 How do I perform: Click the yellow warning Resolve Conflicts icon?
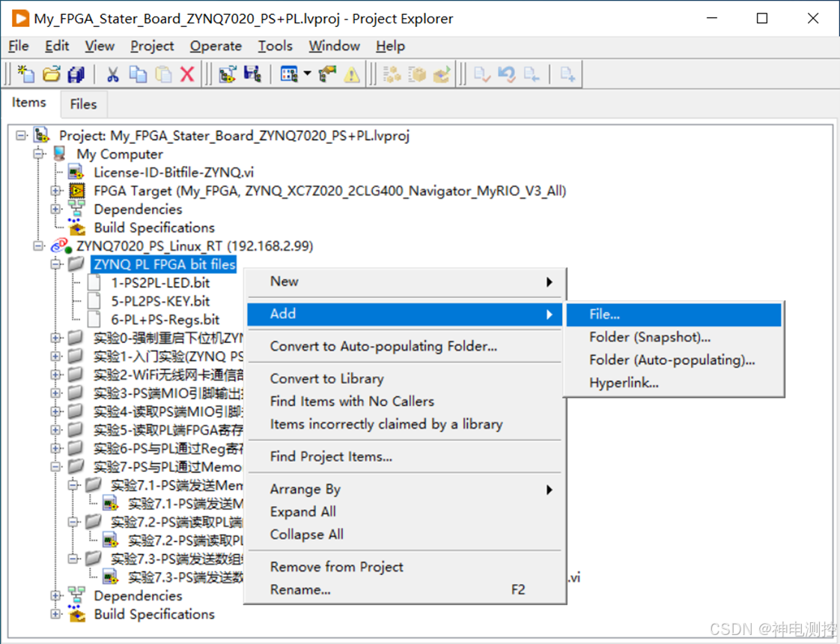coord(352,74)
